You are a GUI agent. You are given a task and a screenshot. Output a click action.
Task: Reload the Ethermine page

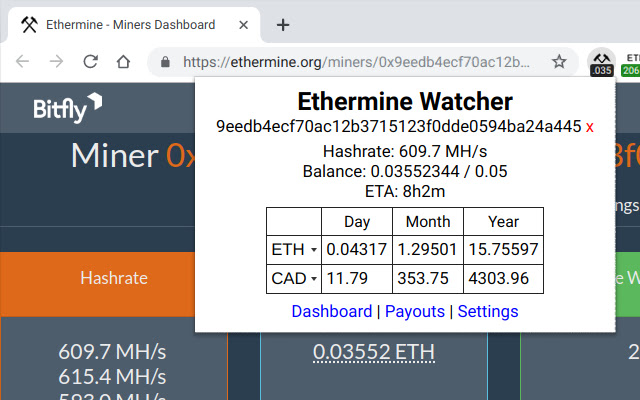(x=91, y=62)
